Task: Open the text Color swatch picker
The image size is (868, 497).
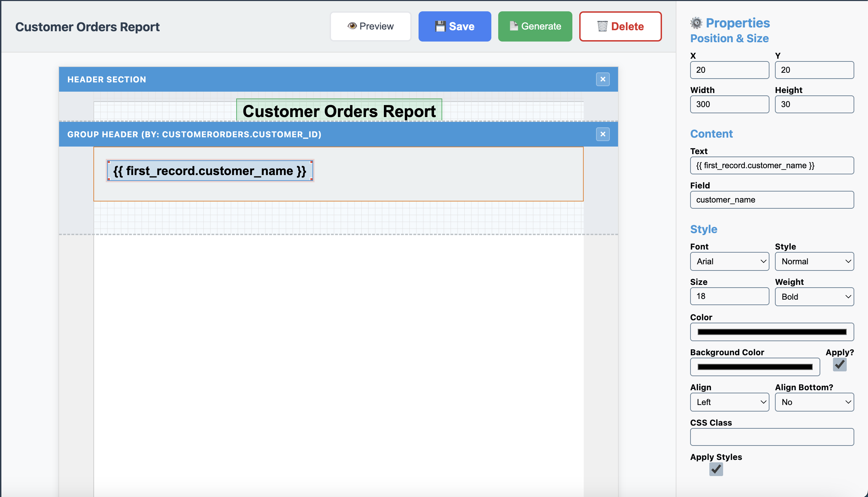Action: [772, 332]
